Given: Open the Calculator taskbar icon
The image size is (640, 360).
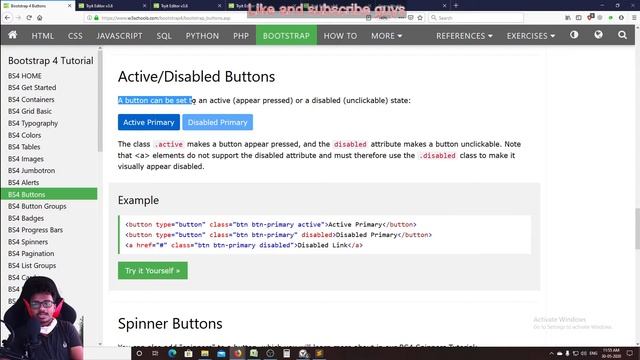Looking at the screenshot, I should pyautogui.click(x=287, y=353).
